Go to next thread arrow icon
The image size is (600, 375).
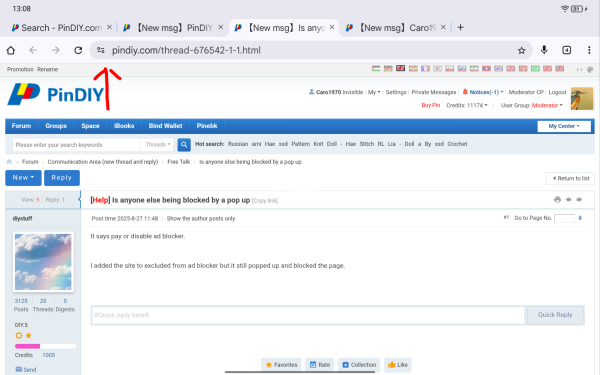[x=579, y=200]
